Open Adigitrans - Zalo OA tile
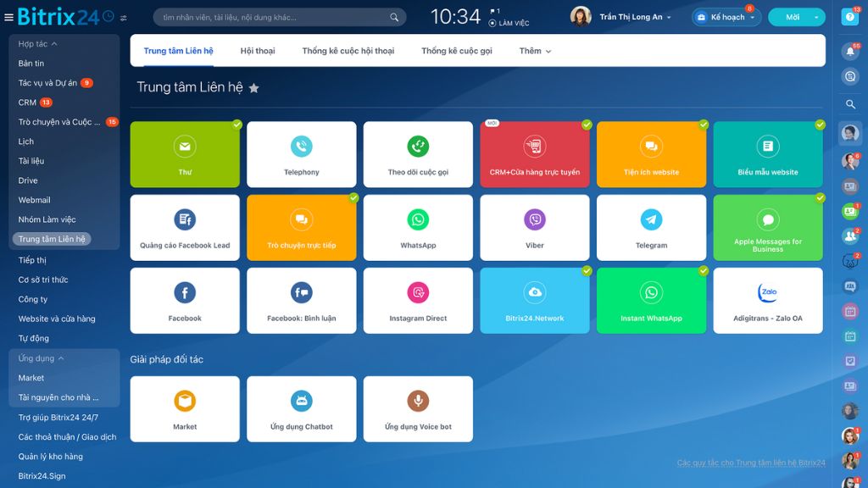Viewport: 868px width, 488px height. 768,301
